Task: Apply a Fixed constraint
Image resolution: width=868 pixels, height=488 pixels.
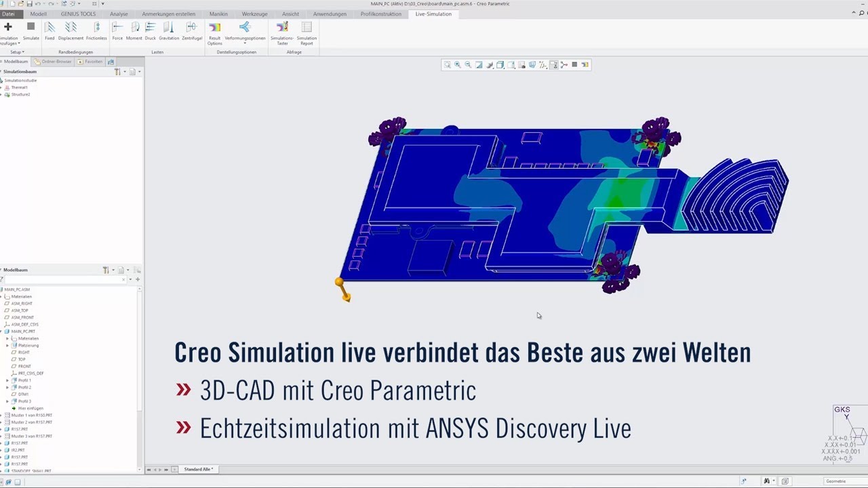Action: (50, 30)
